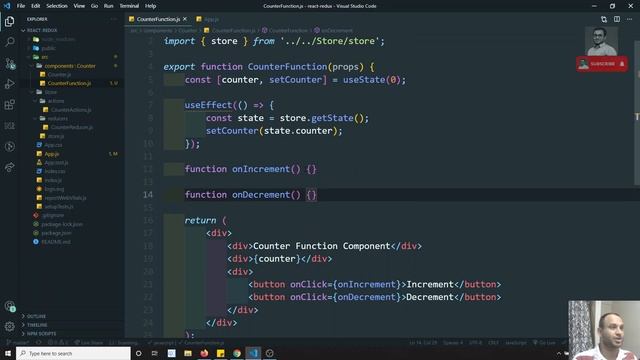Open the Live Share activity bar icon

9,167
